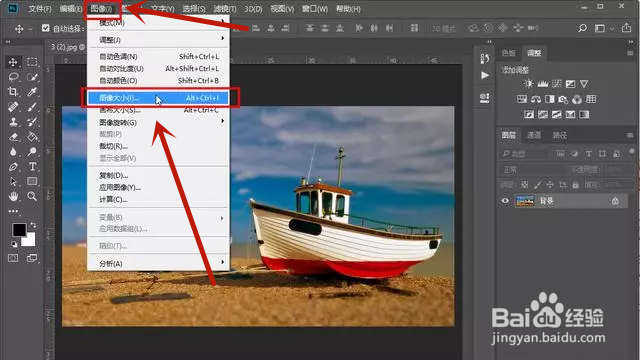Add a Brightness/Contrast adjustment

pyautogui.click(x=529, y=84)
